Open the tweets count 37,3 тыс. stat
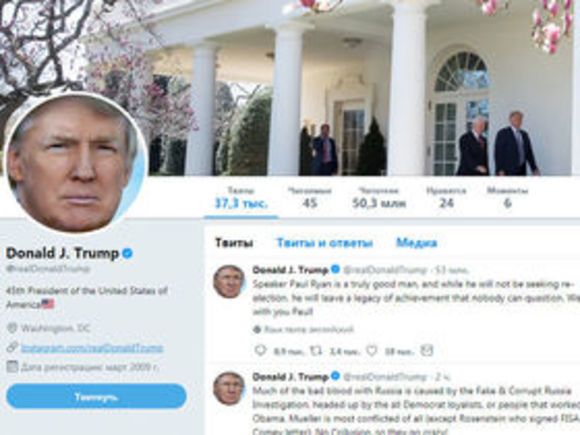 point(241,198)
